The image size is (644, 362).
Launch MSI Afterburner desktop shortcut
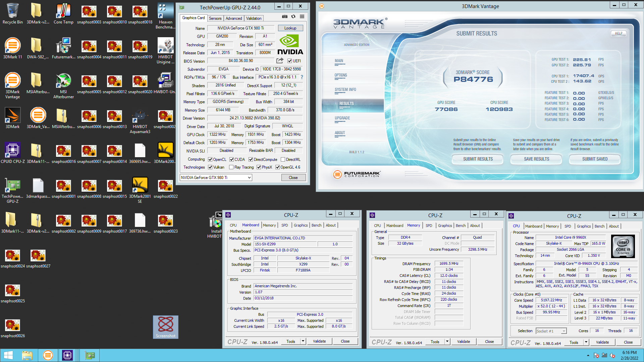click(x=63, y=86)
